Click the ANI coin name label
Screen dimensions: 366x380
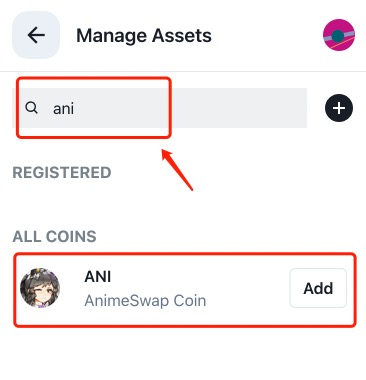(98, 277)
